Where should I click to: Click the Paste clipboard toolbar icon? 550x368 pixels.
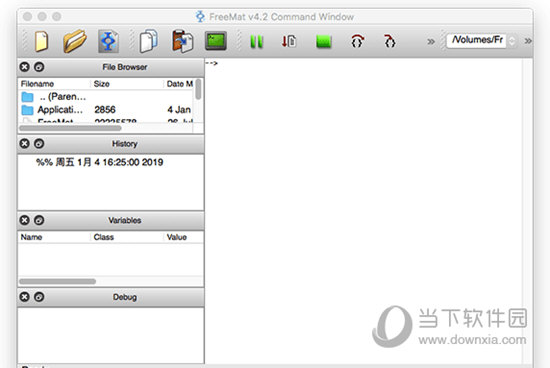[182, 41]
